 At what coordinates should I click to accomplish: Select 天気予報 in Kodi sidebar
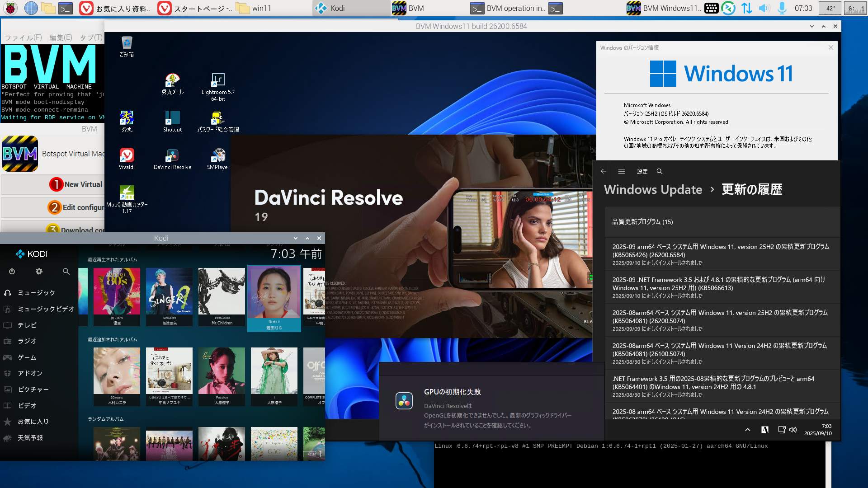click(39, 438)
